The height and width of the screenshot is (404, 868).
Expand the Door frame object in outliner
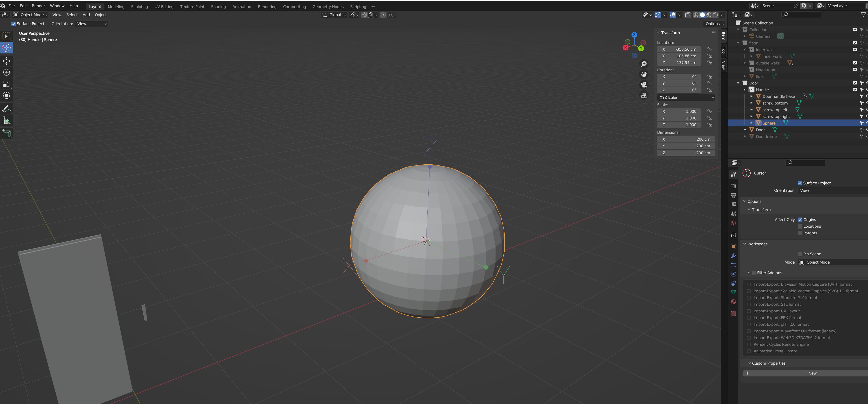click(x=745, y=136)
